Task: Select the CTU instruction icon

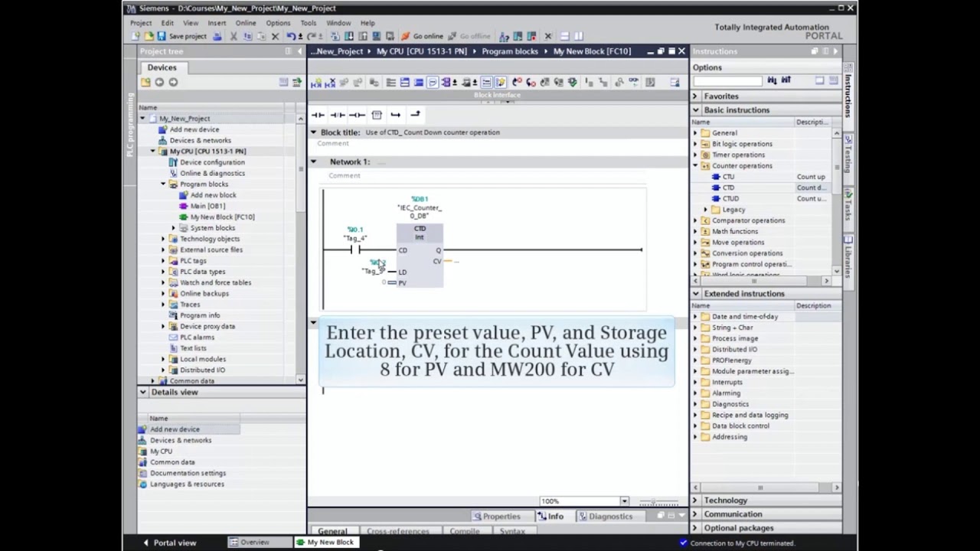Action: point(717,177)
